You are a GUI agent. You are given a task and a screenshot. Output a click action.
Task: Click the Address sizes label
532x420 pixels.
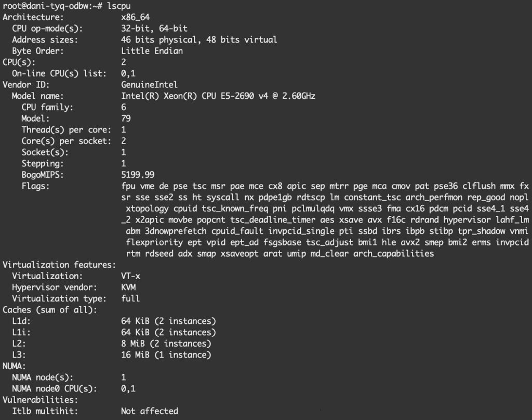click(x=45, y=40)
